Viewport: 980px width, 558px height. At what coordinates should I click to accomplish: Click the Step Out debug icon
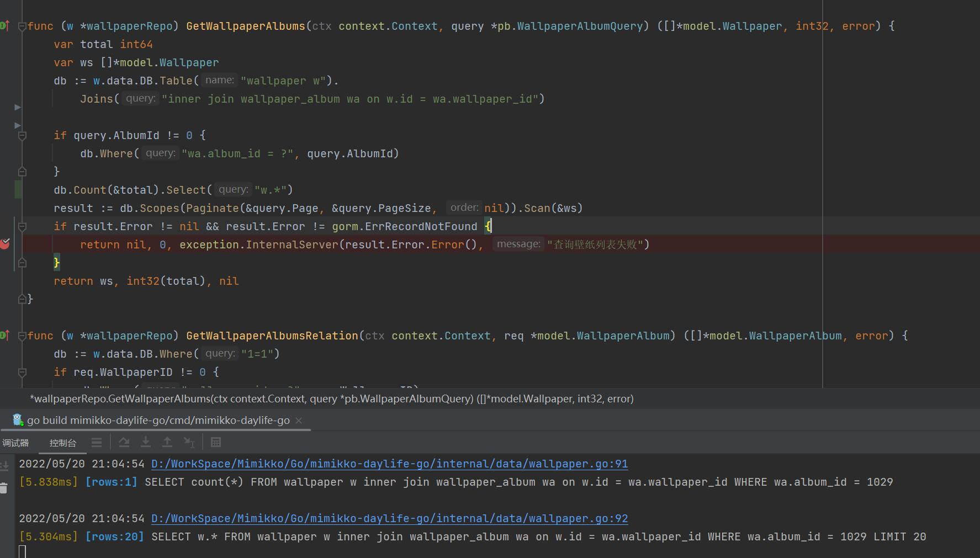coord(167,442)
